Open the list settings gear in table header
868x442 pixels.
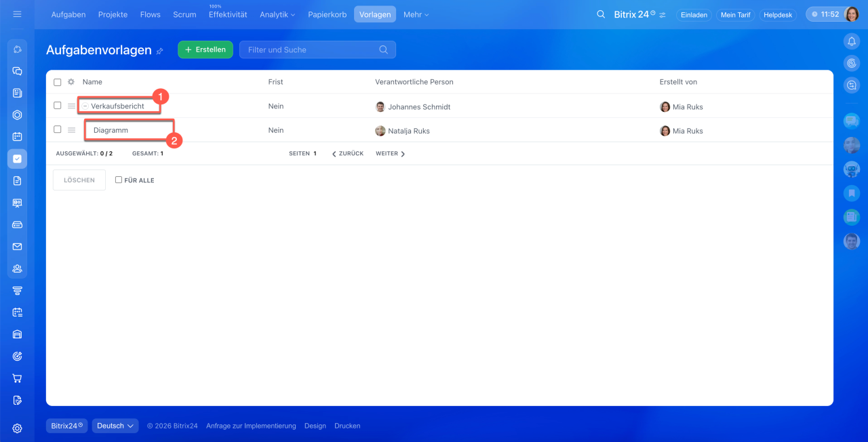pos(71,82)
